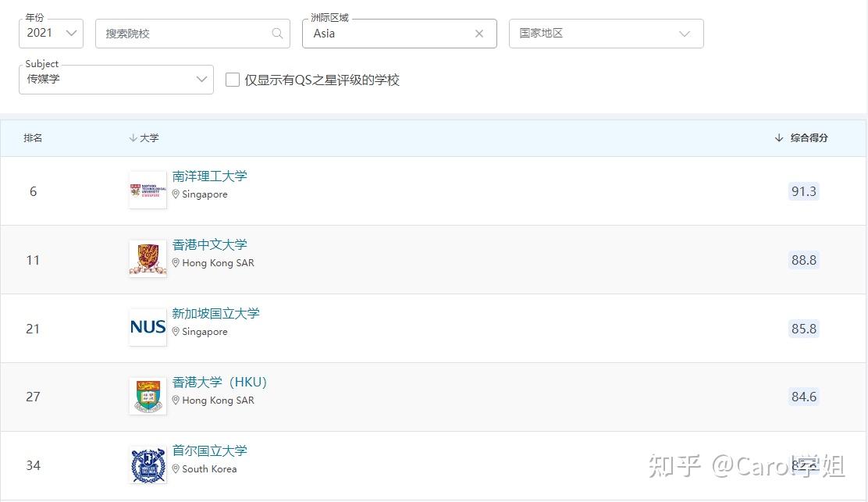Image resolution: width=868 pixels, height=502 pixels.
Task: Click the HKU crest logo
Action: coord(148,396)
